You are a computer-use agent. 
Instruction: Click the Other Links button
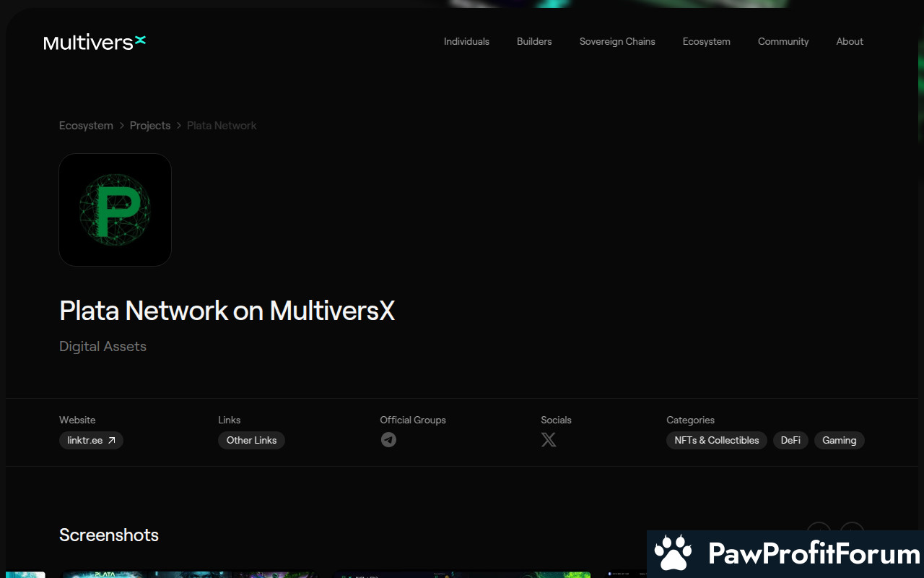pyautogui.click(x=251, y=440)
